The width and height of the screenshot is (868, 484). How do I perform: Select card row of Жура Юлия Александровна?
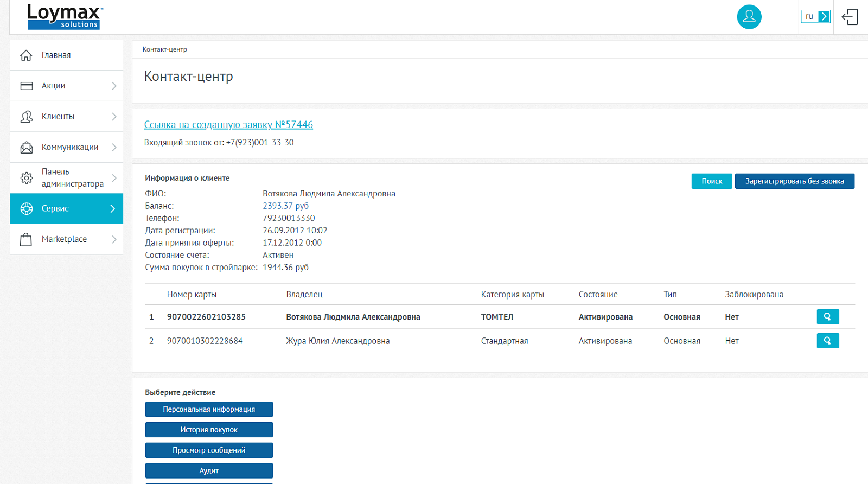point(500,341)
